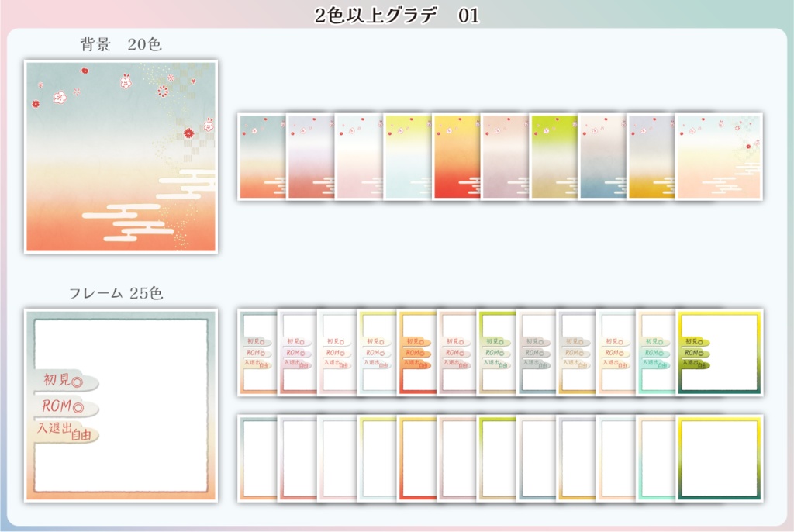Select the 2色以上グラデ 01 title

pyautogui.click(x=397, y=14)
